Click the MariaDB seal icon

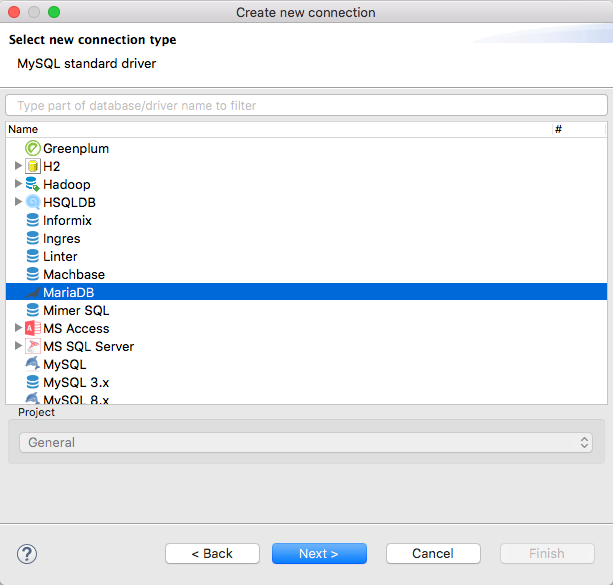[x=33, y=292]
